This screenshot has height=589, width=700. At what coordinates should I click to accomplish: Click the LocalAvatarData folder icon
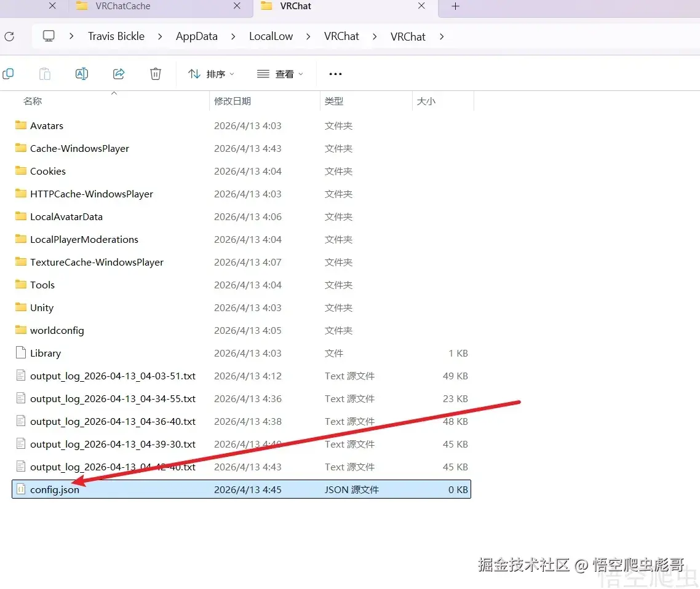20,216
